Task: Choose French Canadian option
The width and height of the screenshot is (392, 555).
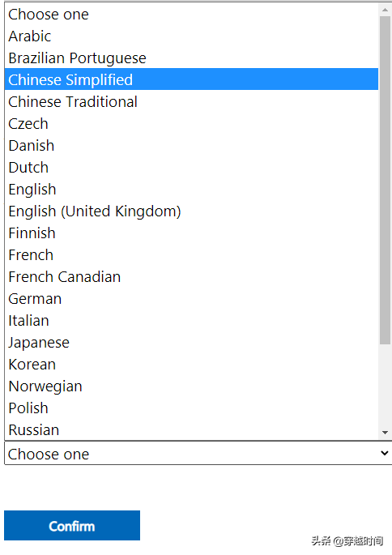Action: click(191, 277)
